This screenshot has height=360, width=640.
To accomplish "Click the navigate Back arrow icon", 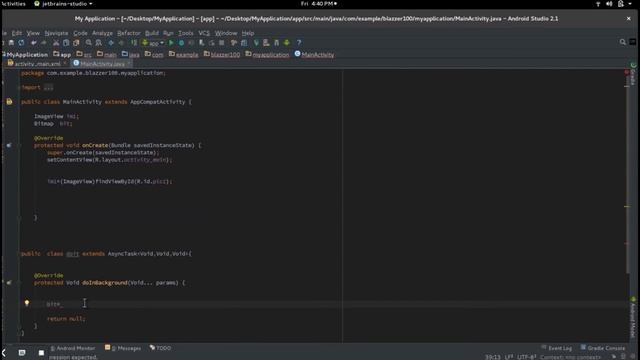I will point(111,42).
